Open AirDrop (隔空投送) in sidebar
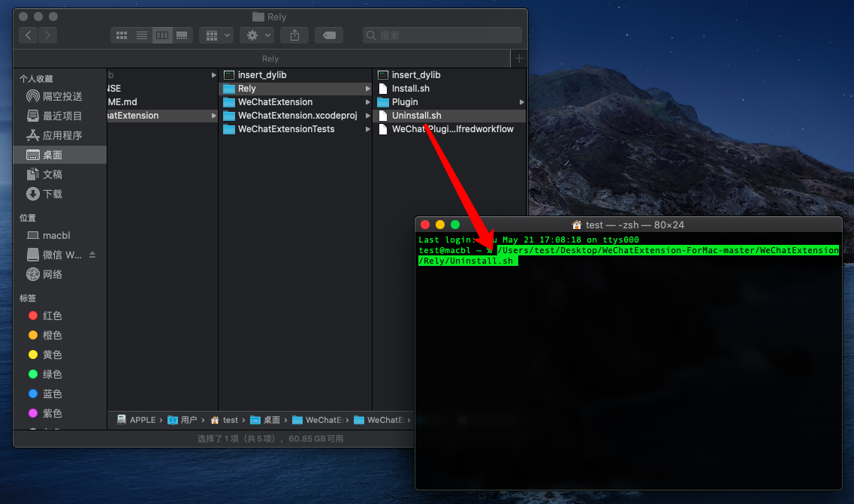This screenshot has height=504, width=854. click(x=60, y=96)
